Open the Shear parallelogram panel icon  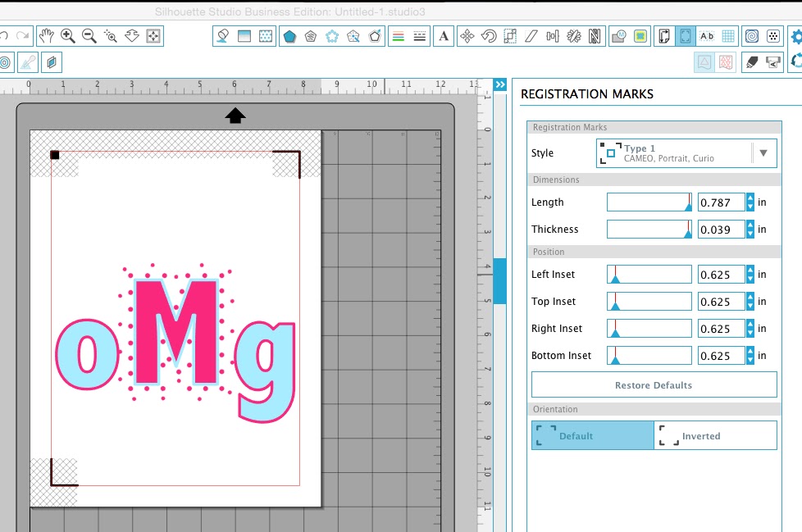point(531,36)
